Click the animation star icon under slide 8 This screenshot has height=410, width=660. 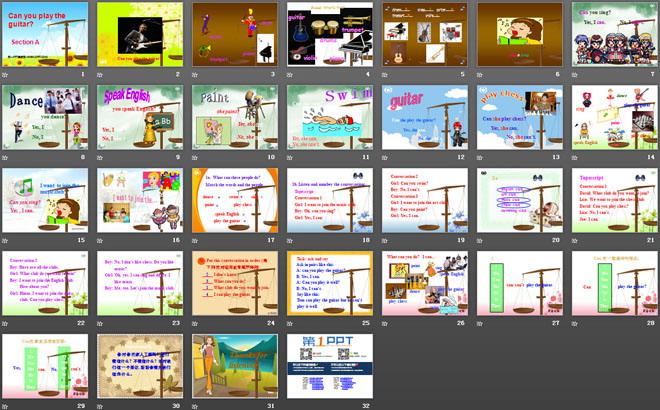(x=5, y=158)
